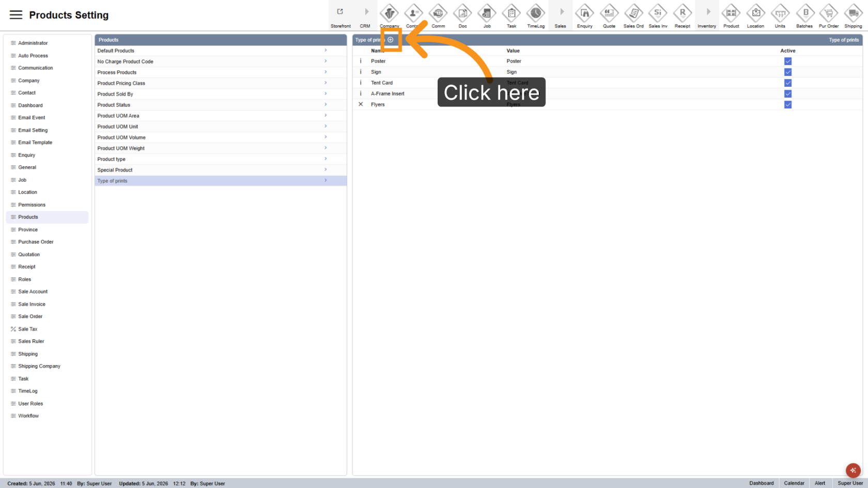
Task: Open the hamburger navigation menu
Action: tap(16, 15)
